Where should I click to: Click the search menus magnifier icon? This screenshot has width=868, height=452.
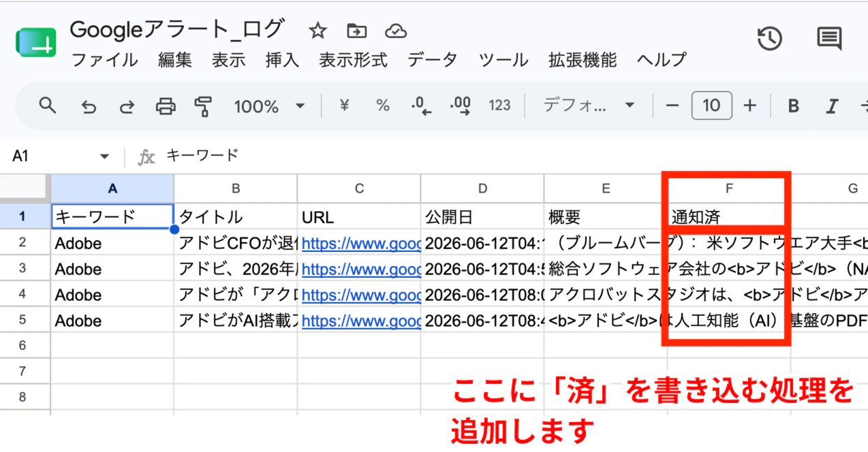(x=47, y=105)
